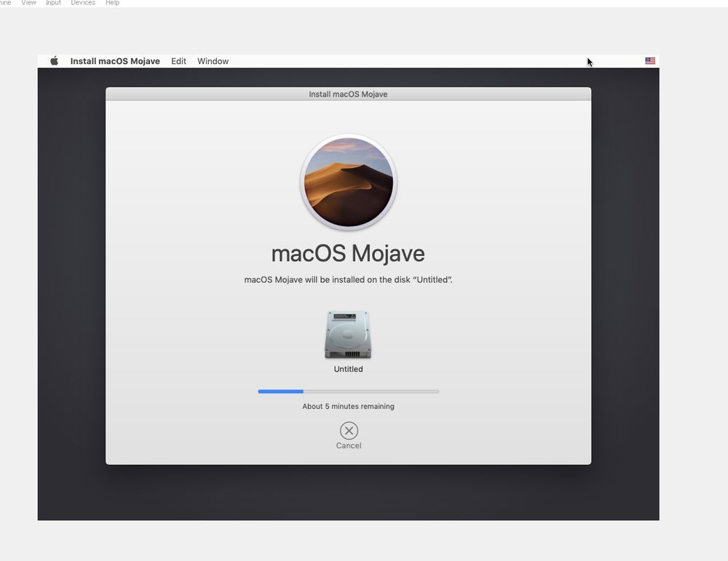Click the Cancel X circle icon
Viewport: 728px width, 561px height.
pos(349,431)
